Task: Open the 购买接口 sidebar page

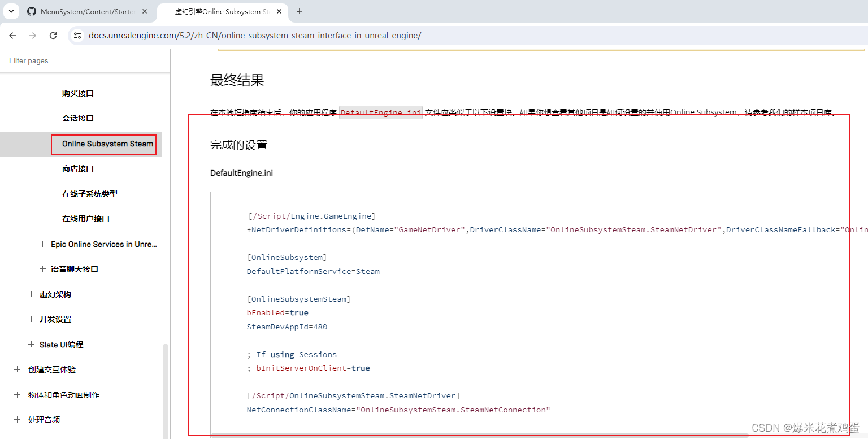Action: [78, 93]
